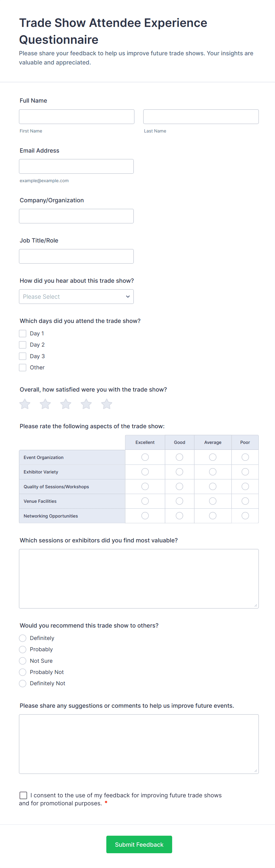The image size is (275, 868).
Task: Check the Day 1 attendance box
Action: pos(22,334)
